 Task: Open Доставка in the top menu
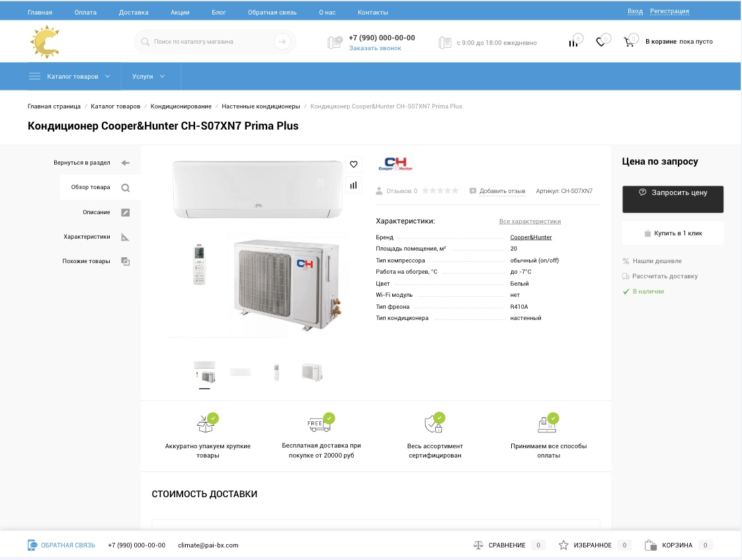tap(134, 13)
